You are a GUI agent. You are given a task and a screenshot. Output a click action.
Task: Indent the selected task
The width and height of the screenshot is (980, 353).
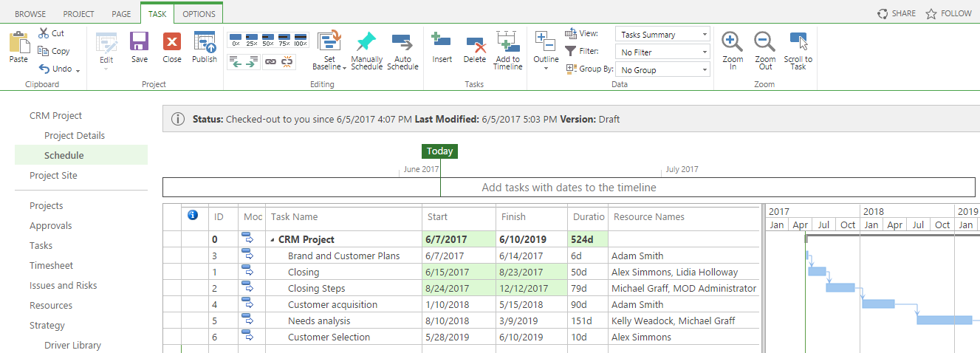252,63
